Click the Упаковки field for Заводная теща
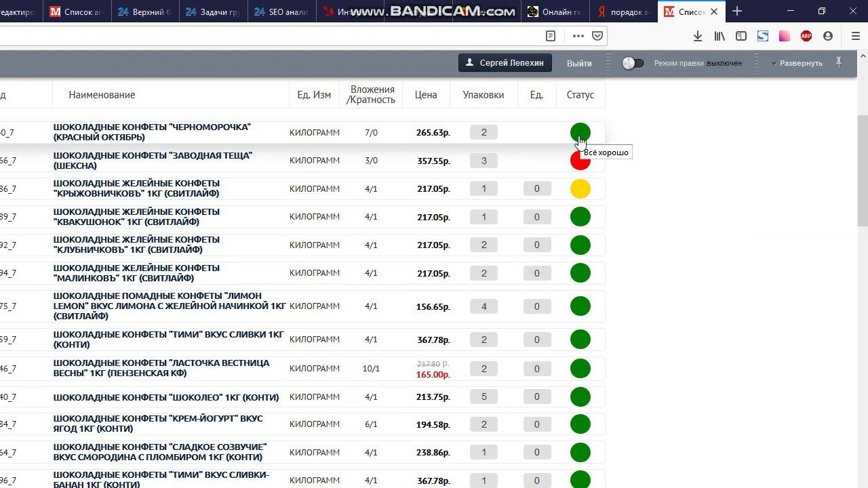 pos(484,161)
